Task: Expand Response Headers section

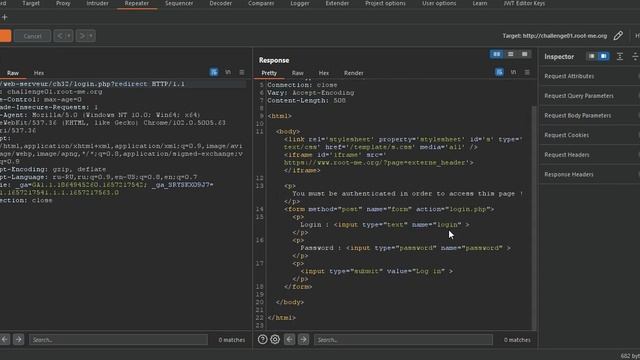Action: point(590,174)
